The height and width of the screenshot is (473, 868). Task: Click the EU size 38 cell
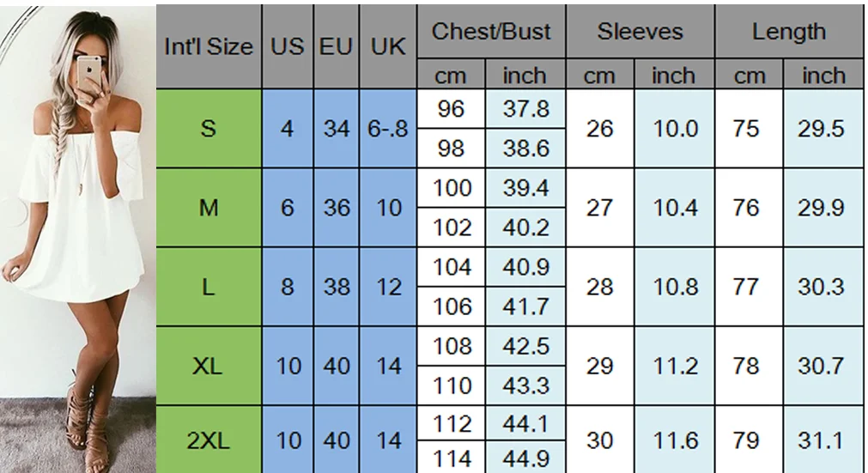[x=336, y=287]
